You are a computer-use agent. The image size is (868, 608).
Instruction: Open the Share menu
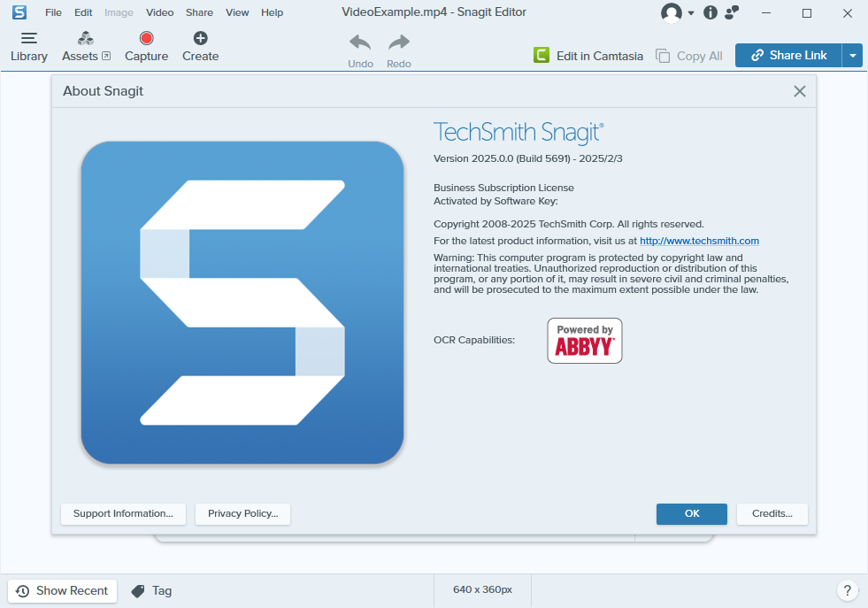pos(199,12)
